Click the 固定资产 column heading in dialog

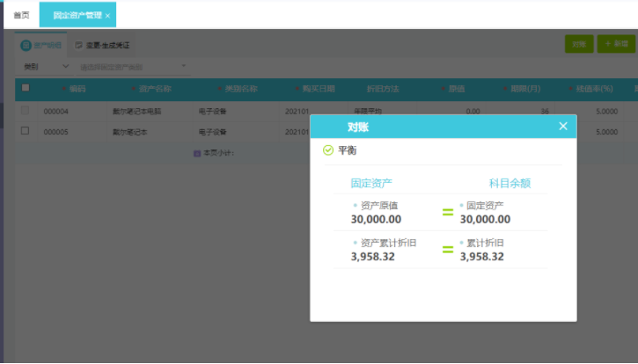[x=371, y=183]
